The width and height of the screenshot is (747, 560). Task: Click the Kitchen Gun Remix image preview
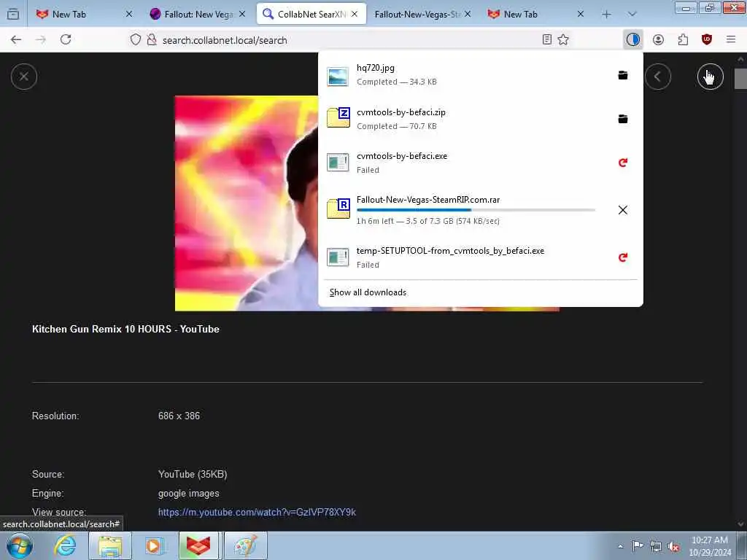247,203
